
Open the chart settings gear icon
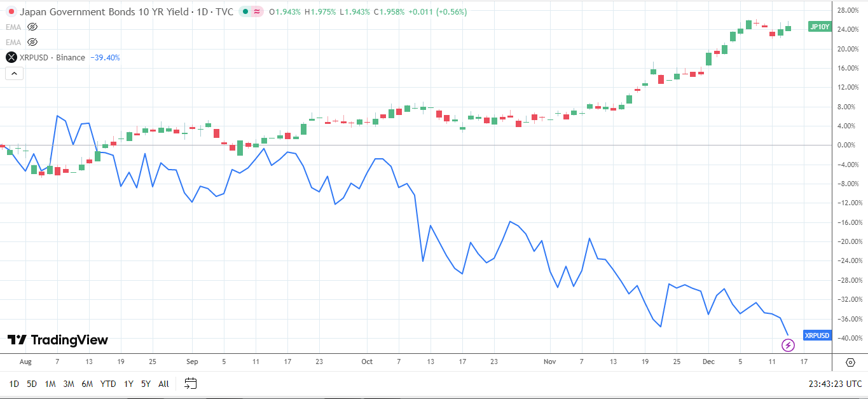coord(851,361)
